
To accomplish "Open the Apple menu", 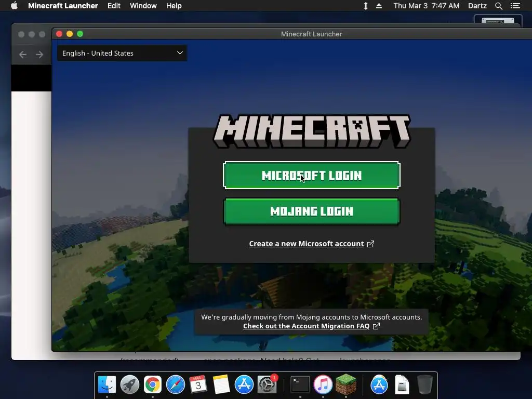I will [14, 5].
